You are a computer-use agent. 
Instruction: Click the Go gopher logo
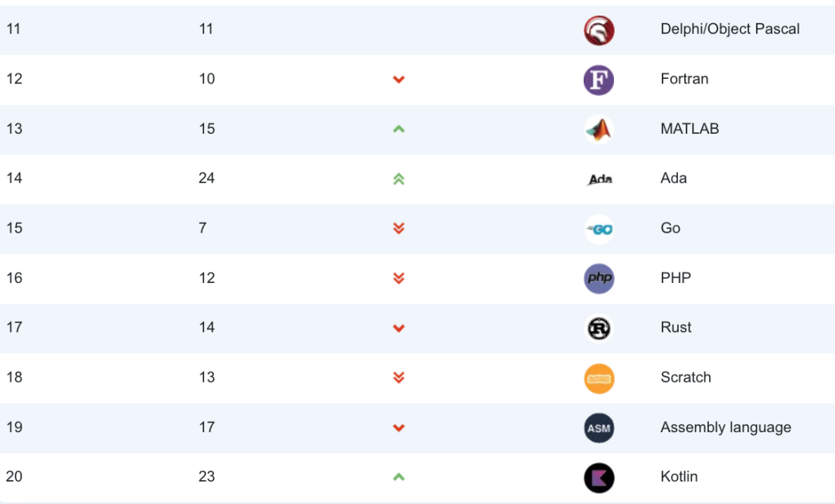[x=599, y=229]
